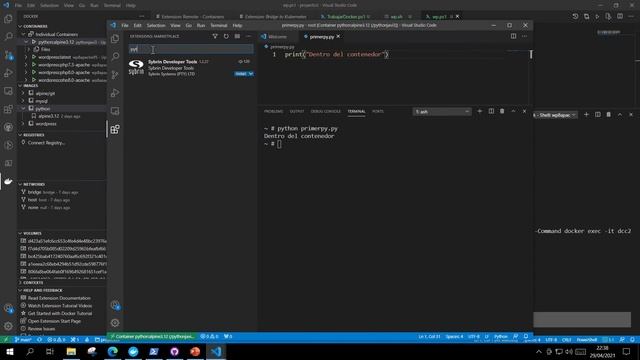Open Search in background VS Code window
This screenshot has height=360, width=640.
pyautogui.click(x=8, y=37)
